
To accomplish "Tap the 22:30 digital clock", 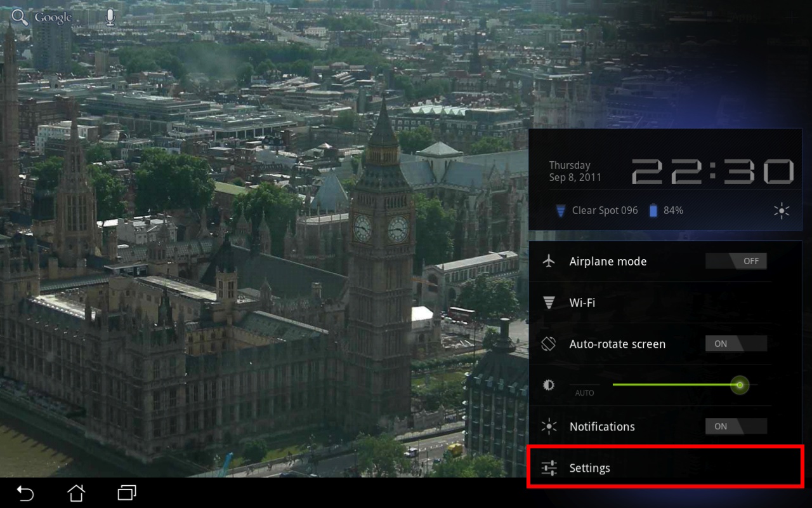I will [x=713, y=171].
